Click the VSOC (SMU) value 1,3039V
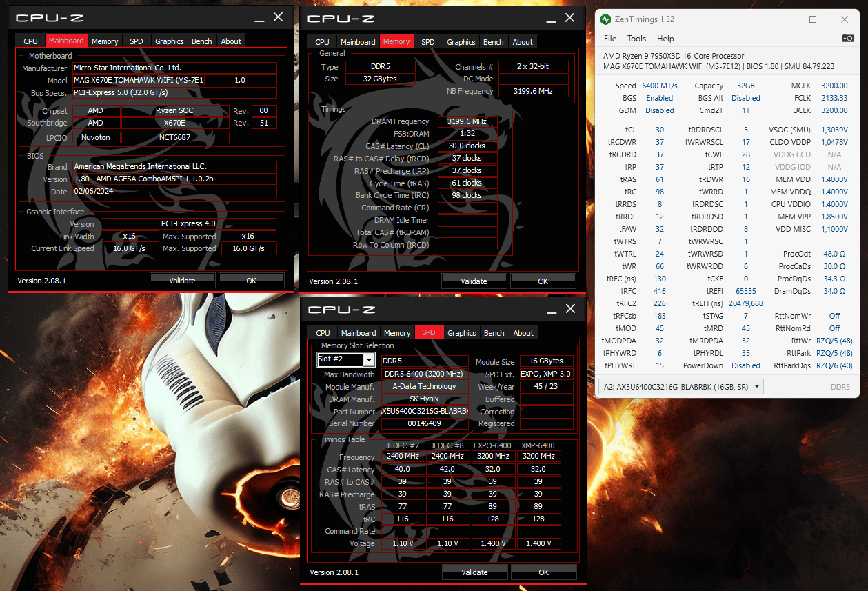Viewport: 868px width, 591px height. [835, 130]
